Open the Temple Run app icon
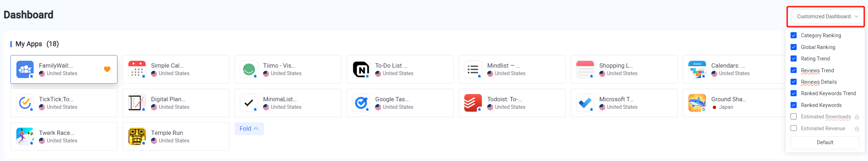 (137, 137)
